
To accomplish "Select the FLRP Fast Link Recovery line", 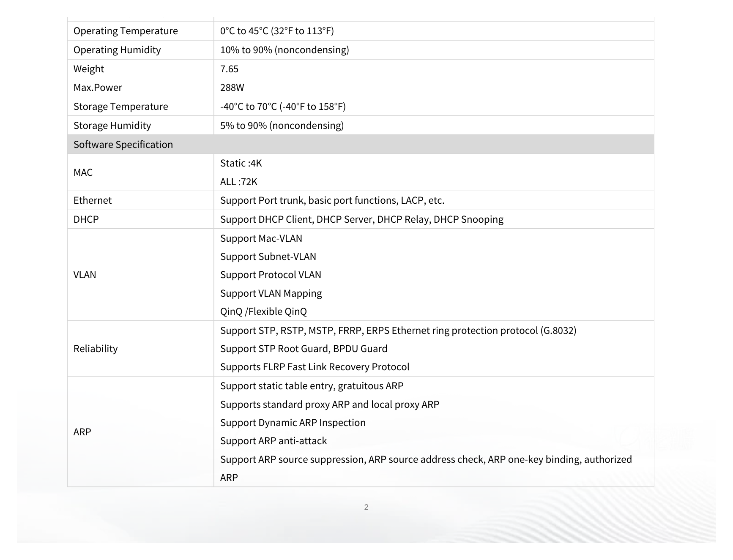I will 315,367.
